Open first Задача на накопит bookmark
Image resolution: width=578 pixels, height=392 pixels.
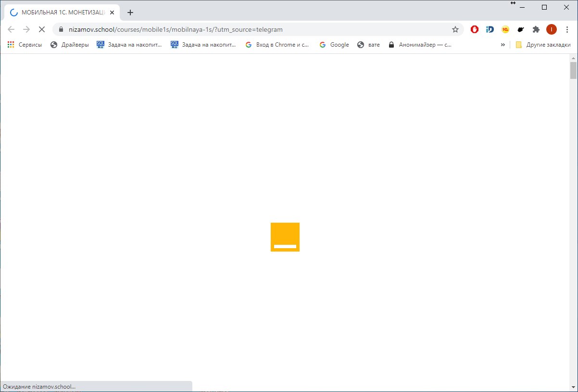(x=129, y=45)
